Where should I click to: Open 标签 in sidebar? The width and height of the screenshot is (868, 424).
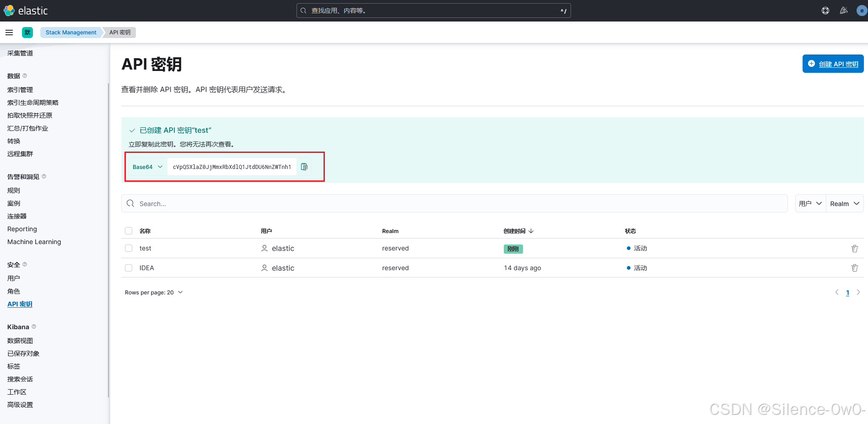point(14,366)
